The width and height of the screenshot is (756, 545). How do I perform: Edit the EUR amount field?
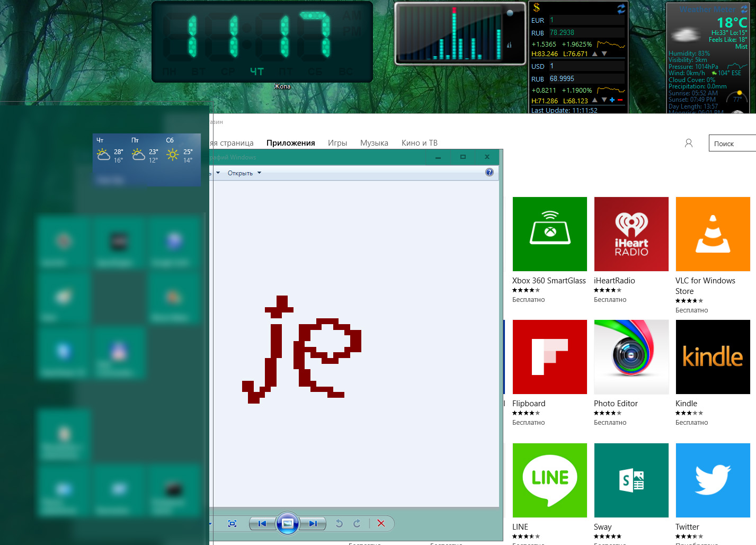(x=586, y=20)
